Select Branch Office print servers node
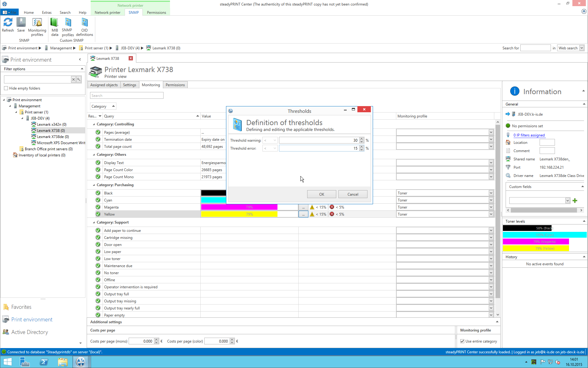The image size is (588, 368). 48,149
